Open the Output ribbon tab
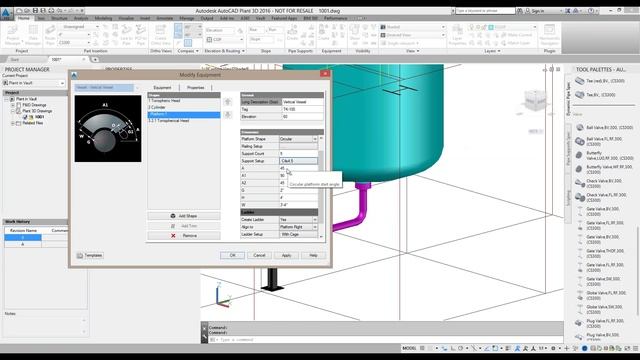Viewport: 640px width, 360px height. pos(207,18)
